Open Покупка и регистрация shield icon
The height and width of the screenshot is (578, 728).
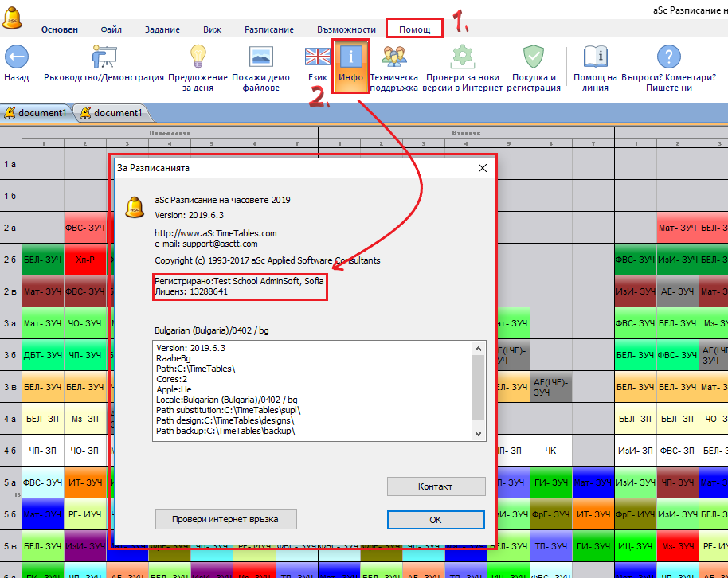(534, 57)
